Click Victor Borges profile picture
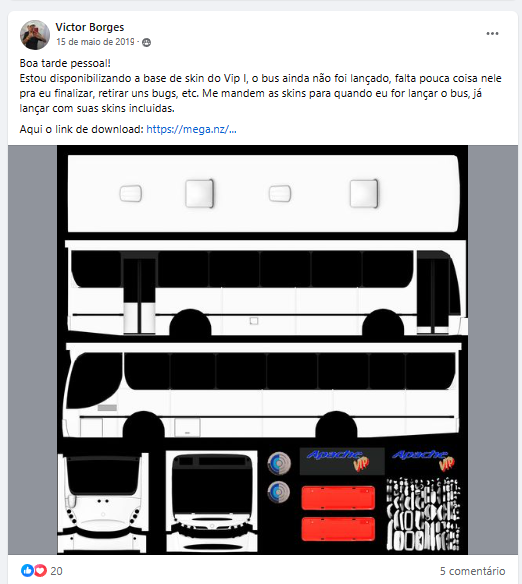The width and height of the screenshot is (522, 584). pyautogui.click(x=35, y=35)
